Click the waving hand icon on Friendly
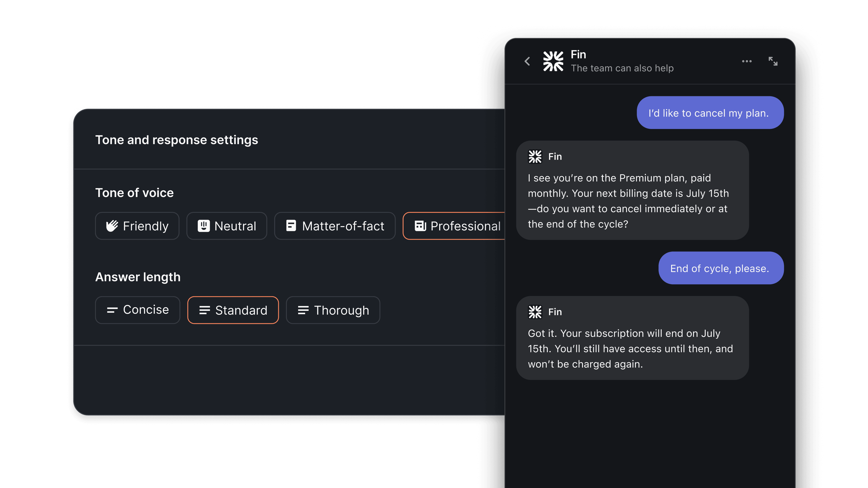This screenshot has height=488, width=868. [112, 226]
